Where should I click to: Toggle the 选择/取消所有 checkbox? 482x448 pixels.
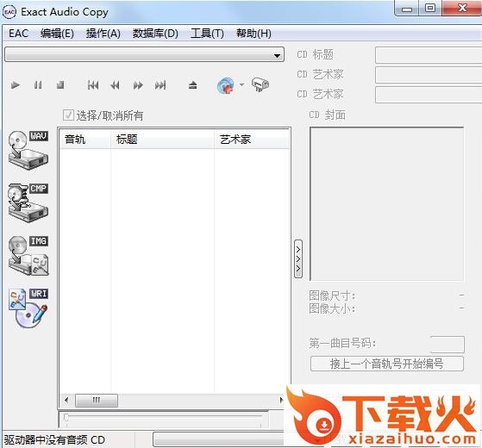pos(68,115)
